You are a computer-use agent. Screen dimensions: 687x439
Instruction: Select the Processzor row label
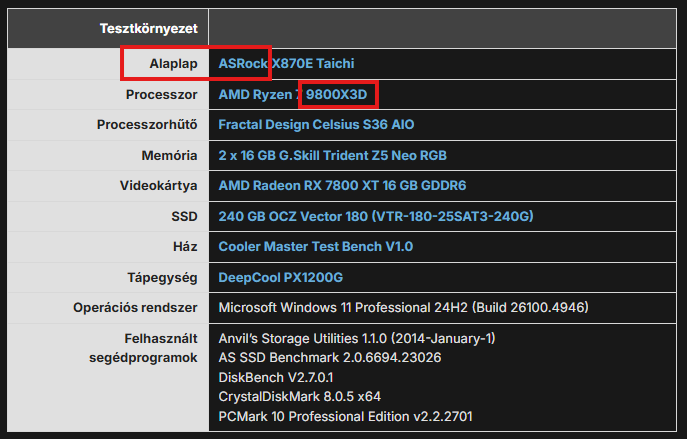(162, 95)
